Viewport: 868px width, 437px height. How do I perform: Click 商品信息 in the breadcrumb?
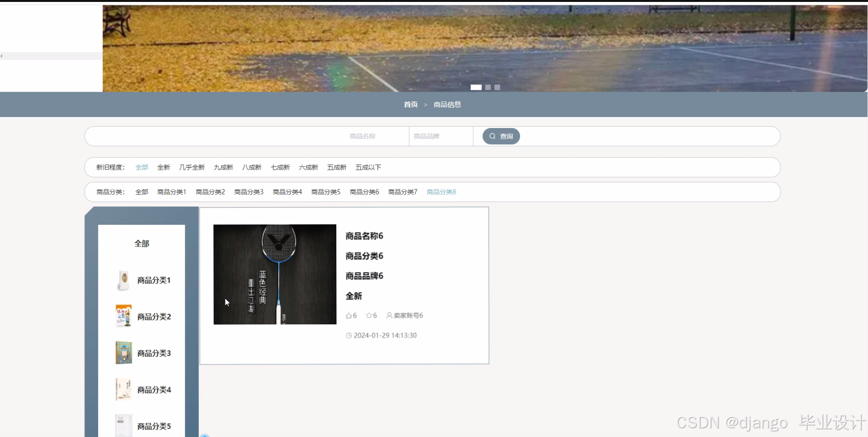pyautogui.click(x=447, y=104)
